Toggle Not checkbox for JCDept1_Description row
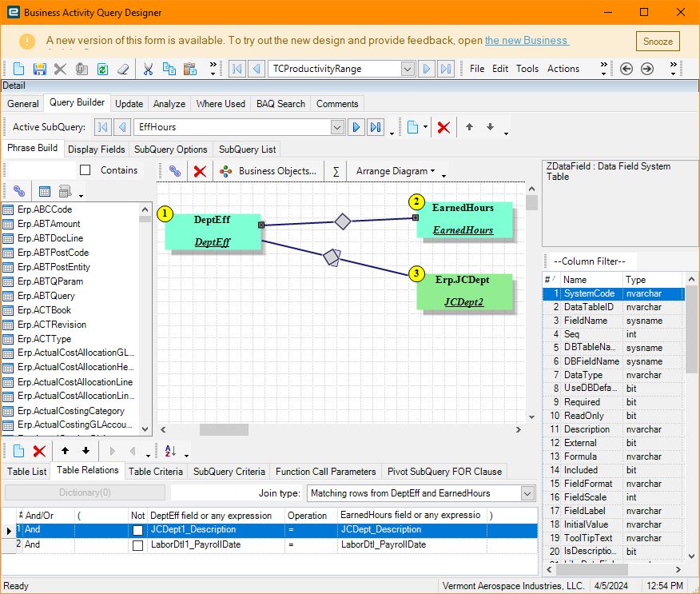This screenshot has width=700, height=594. [138, 530]
